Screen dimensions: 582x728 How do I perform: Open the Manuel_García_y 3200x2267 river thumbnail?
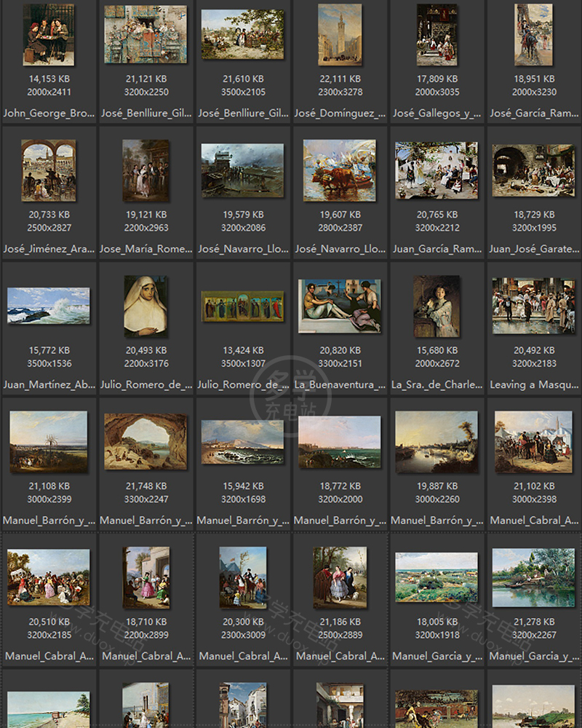(x=533, y=577)
